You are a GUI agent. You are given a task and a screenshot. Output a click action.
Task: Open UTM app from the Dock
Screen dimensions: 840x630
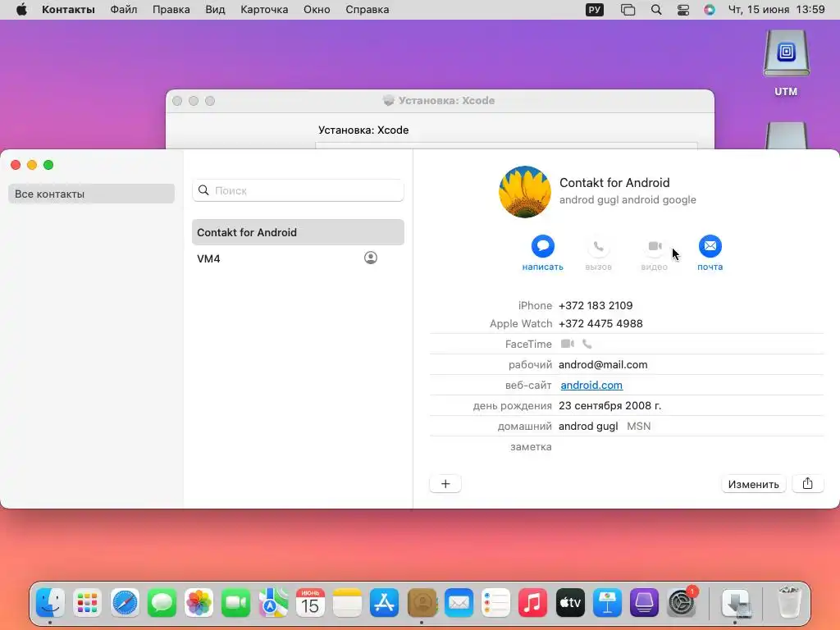(644, 603)
